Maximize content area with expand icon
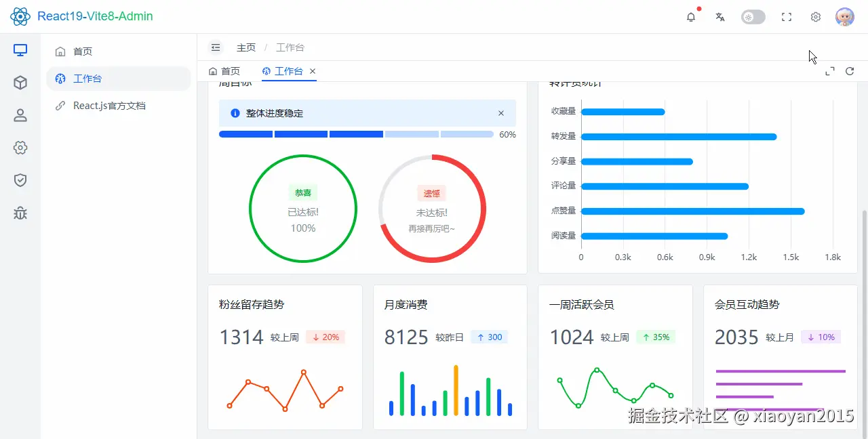Screen dimensions: 868x439 (x=830, y=71)
